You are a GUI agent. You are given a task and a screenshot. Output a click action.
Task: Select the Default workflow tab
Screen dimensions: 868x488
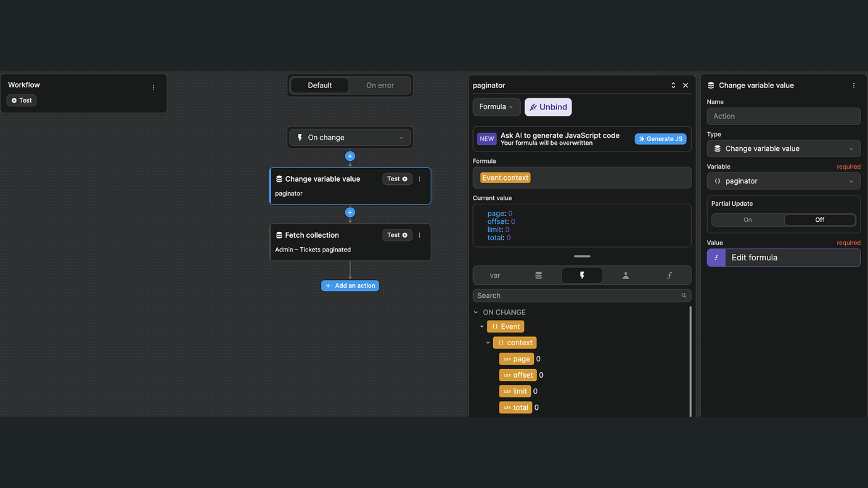tap(320, 85)
